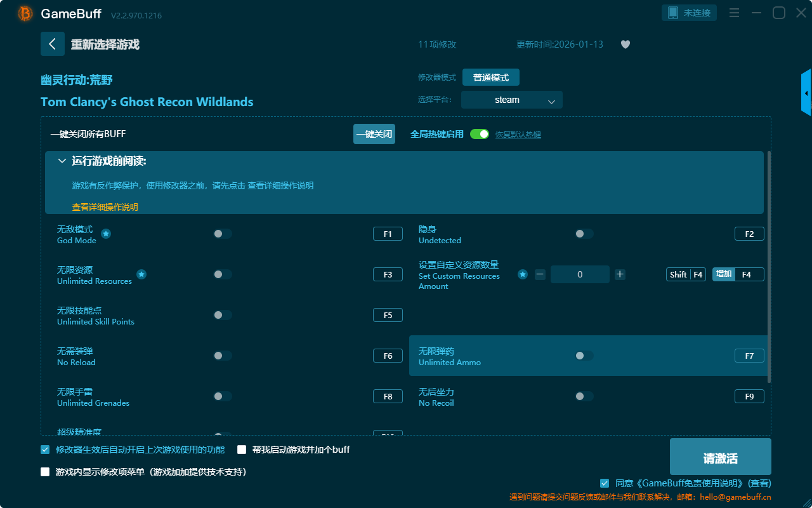Enable the God Mode toggle
This screenshot has height=508, width=812.
(x=222, y=234)
